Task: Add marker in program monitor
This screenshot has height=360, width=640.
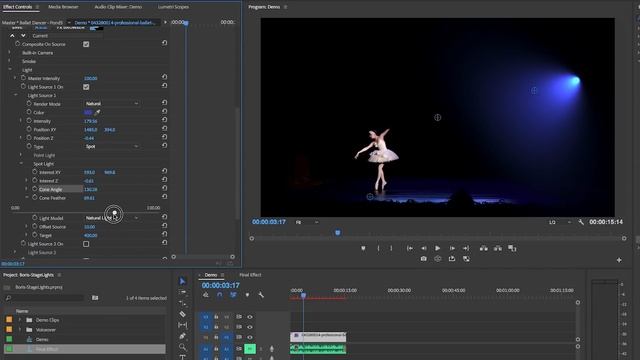Action: pyautogui.click(x=363, y=248)
